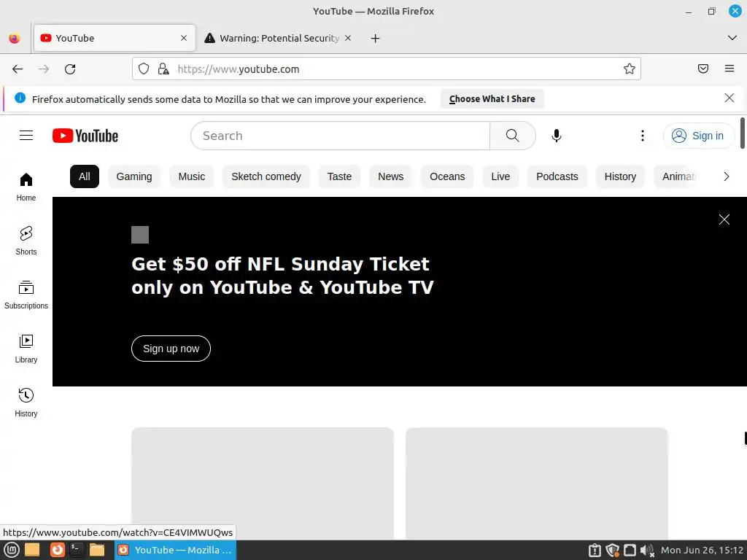Open a new tab with the plus button
747x560 pixels.
(376, 38)
